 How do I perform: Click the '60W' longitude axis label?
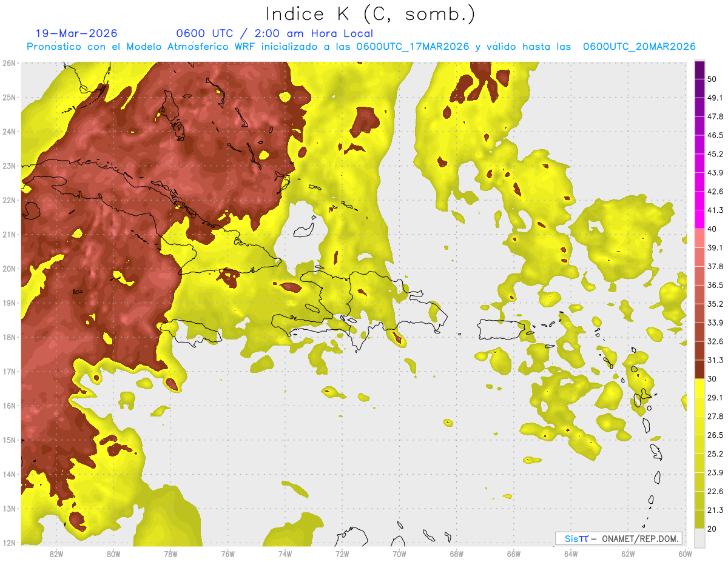pyautogui.click(x=686, y=554)
